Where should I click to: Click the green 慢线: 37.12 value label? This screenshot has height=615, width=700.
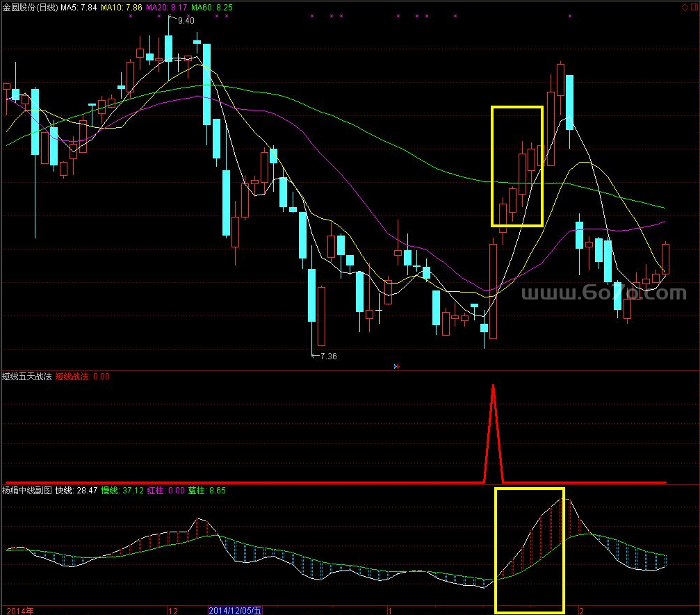click(x=122, y=491)
